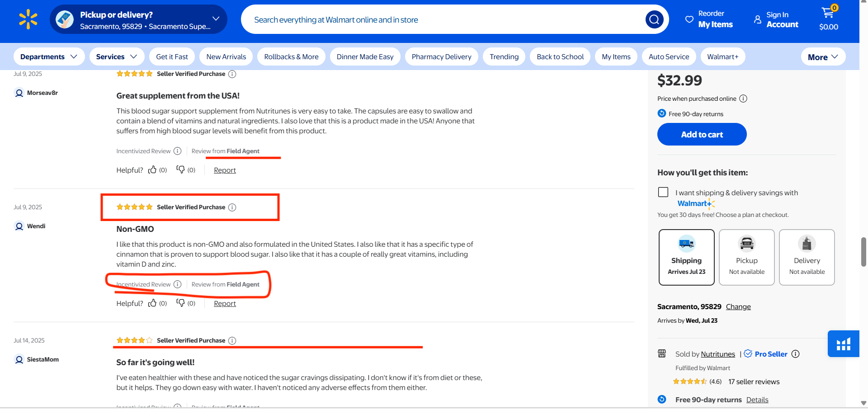Open the New Arrivals tab
Viewport: 868px width, 409px height.
point(226,56)
